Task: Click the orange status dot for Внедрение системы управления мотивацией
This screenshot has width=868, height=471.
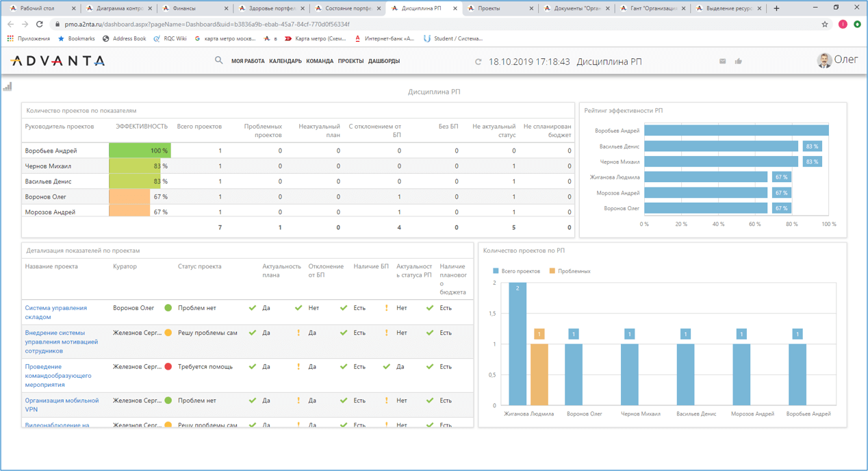Action: [x=168, y=333]
